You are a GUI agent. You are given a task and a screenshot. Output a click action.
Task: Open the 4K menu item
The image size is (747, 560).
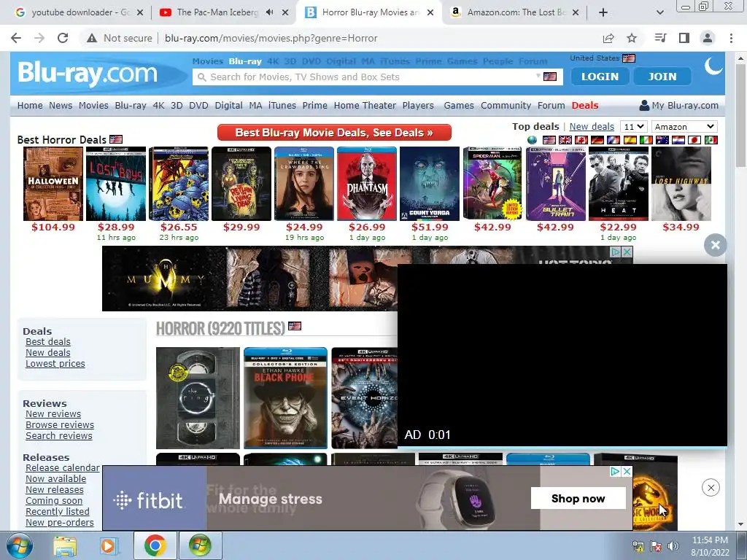pos(158,105)
